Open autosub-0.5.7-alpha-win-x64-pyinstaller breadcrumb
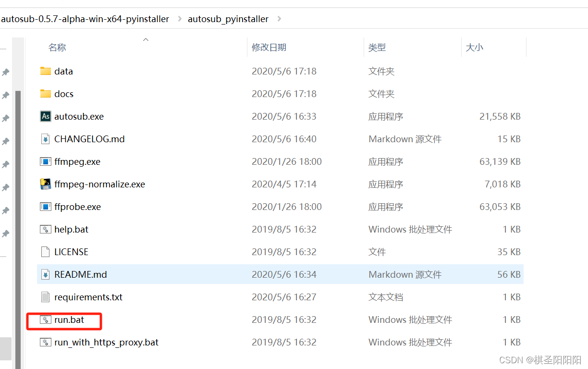Image resolution: width=588 pixels, height=369 pixels. [x=85, y=19]
